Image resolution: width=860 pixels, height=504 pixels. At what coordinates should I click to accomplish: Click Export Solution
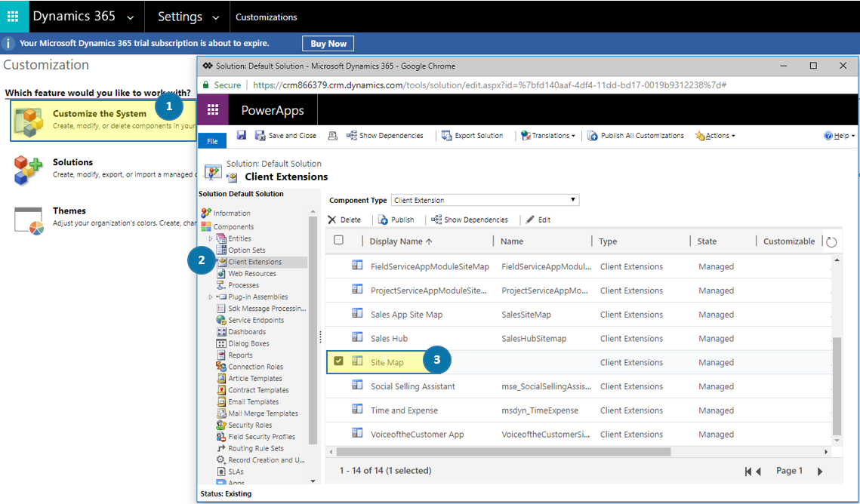pos(472,135)
